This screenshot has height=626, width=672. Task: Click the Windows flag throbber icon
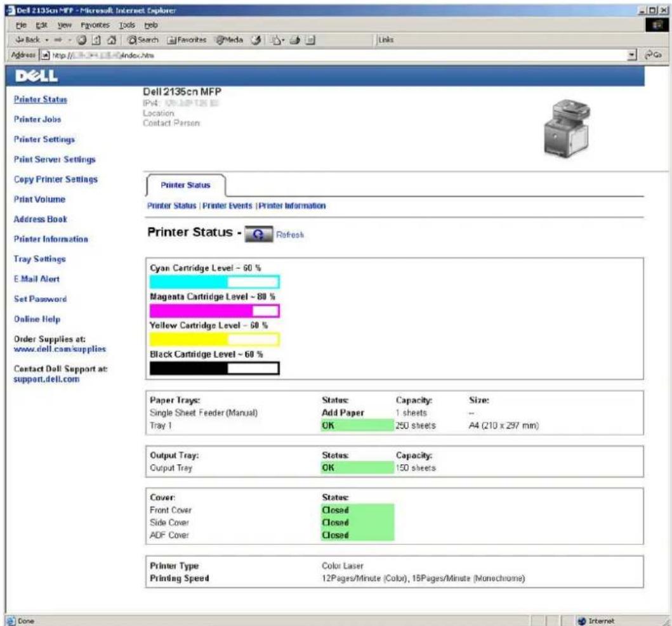click(657, 25)
